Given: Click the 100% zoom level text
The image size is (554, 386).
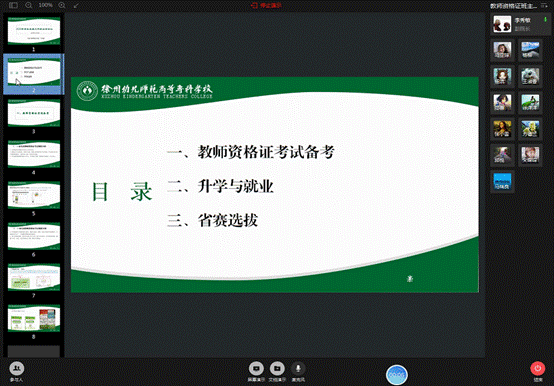Looking at the screenshot, I should (x=46, y=5).
